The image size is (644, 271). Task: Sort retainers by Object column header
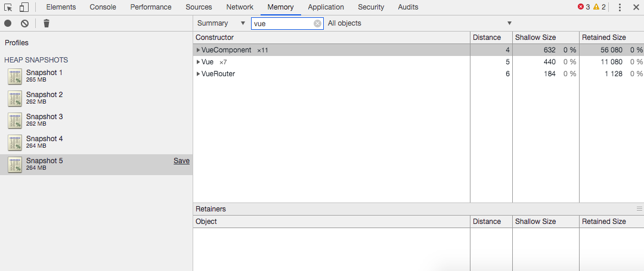click(332, 222)
